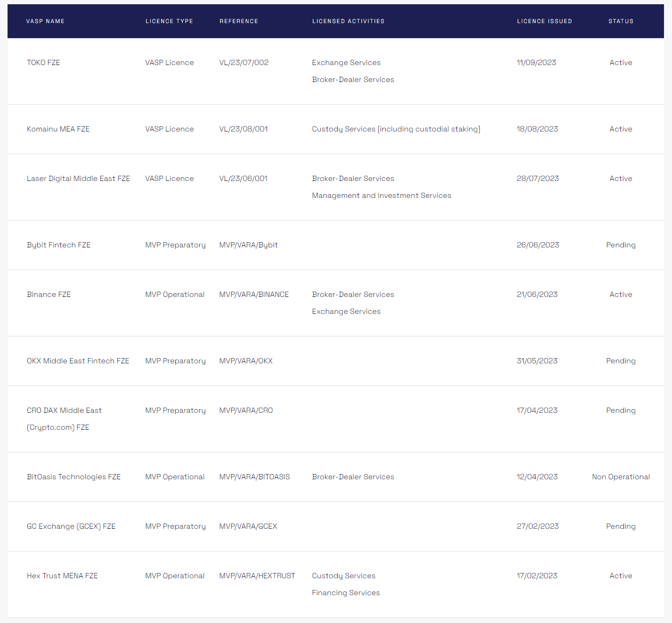Click issue date 12/04/2023
672x623 pixels.
[537, 477]
